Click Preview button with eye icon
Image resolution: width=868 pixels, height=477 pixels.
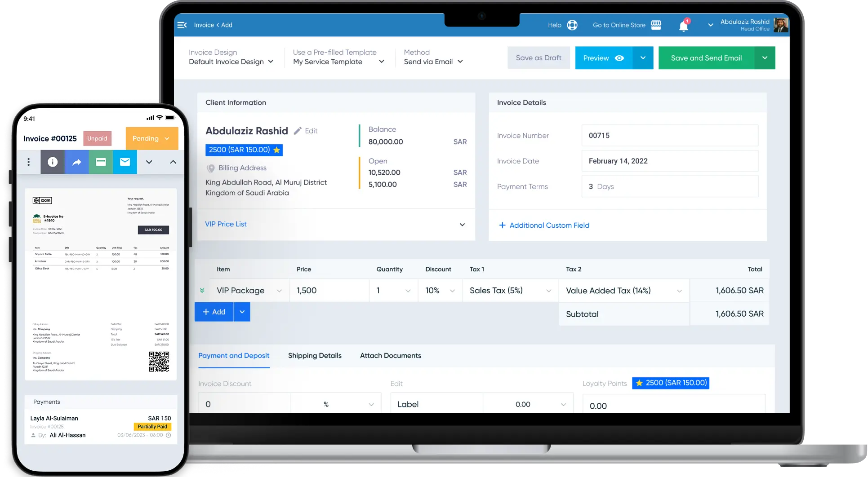pyautogui.click(x=603, y=58)
